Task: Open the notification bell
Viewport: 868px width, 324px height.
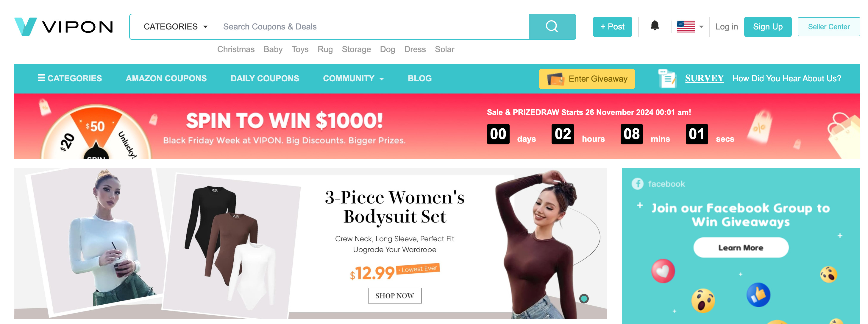Action: tap(654, 26)
